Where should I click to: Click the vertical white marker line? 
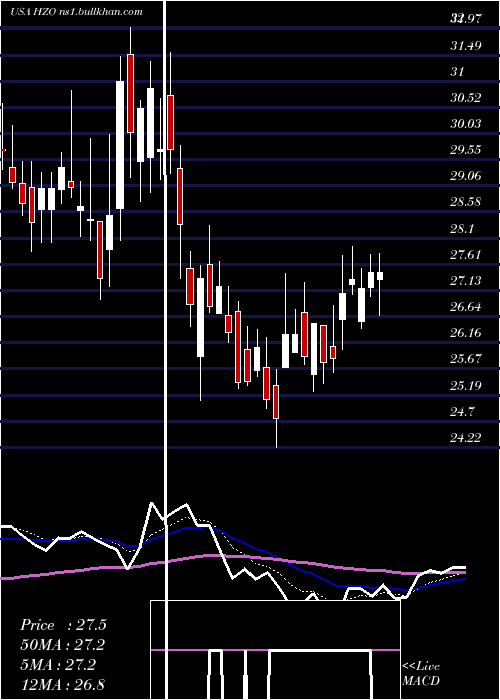pyautogui.click(x=167, y=350)
